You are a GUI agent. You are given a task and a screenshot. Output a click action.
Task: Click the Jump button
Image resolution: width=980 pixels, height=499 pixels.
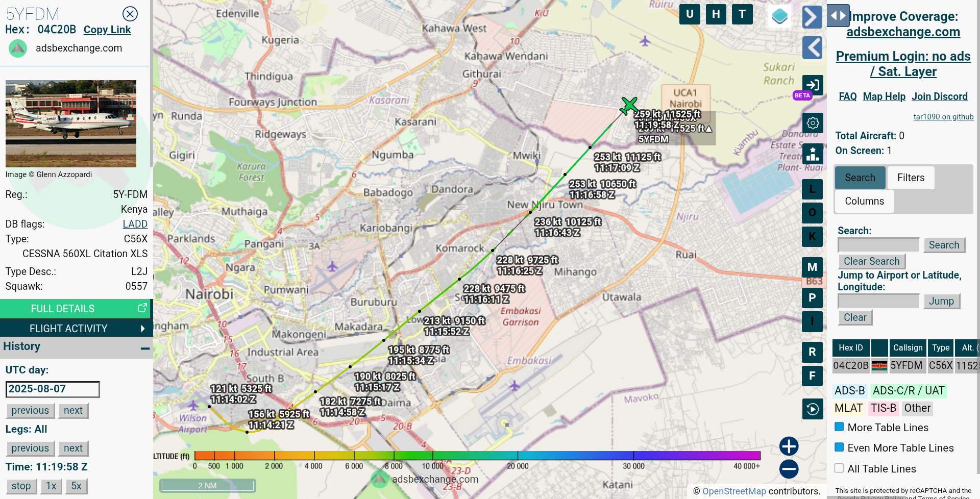pos(942,301)
